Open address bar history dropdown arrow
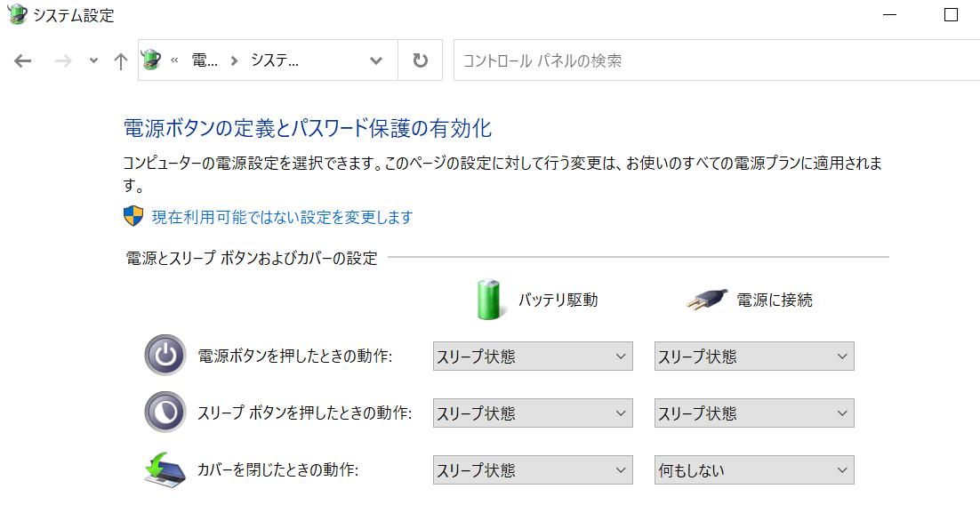 point(376,60)
